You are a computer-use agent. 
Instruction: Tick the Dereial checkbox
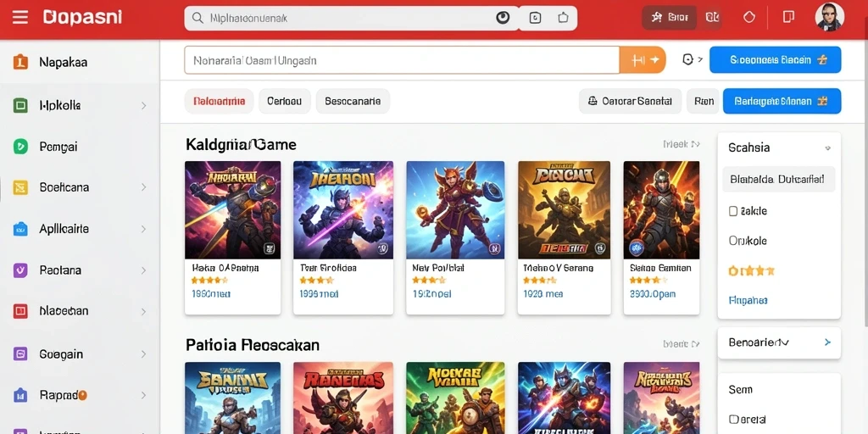point(733,419)
